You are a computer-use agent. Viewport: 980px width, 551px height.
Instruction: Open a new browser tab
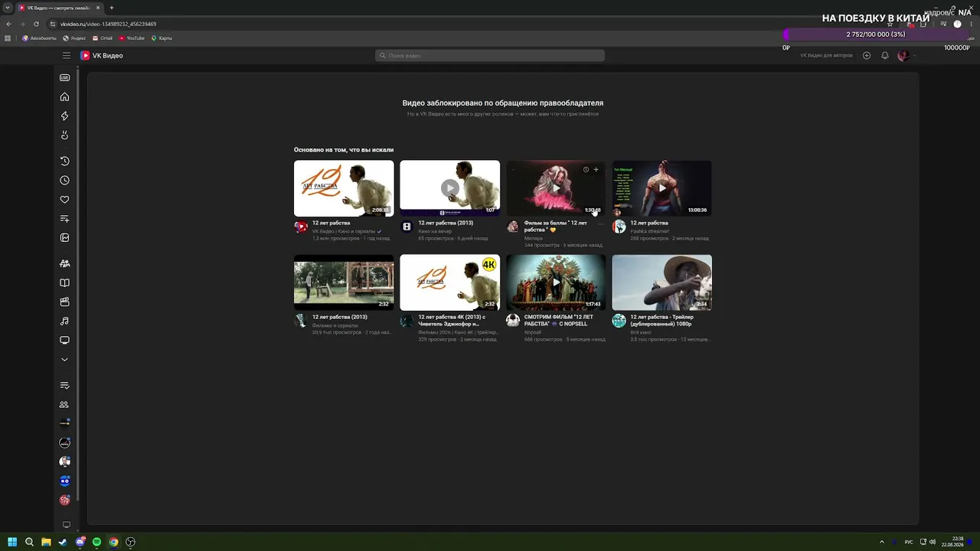click(112, 8)
